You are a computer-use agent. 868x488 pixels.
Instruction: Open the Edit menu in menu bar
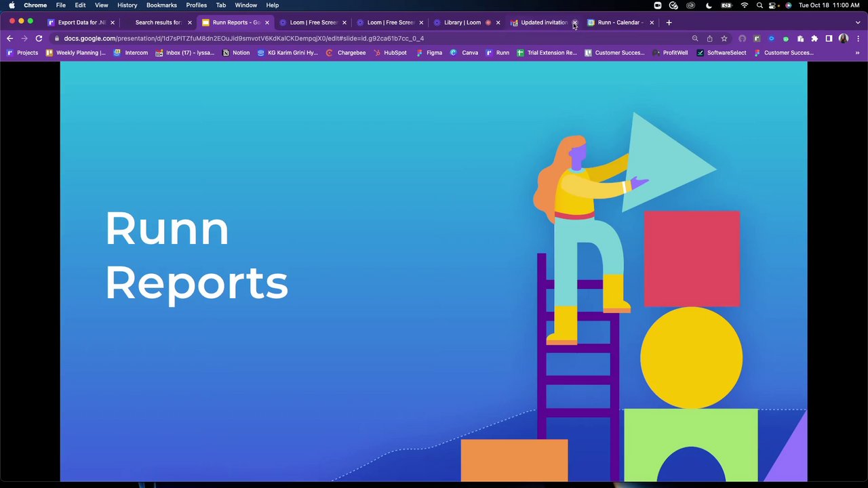click(80, 5)
